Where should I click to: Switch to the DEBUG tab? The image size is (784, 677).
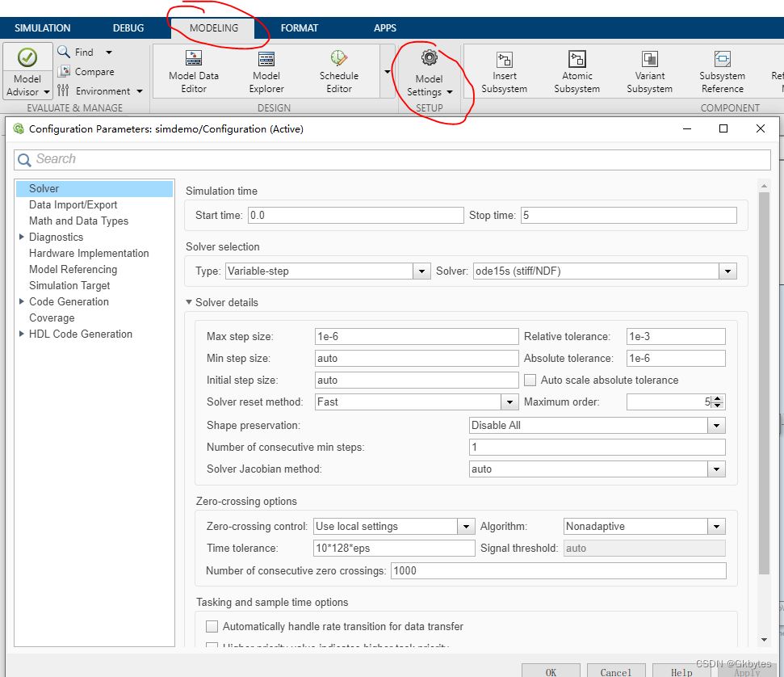pos(128,28)
